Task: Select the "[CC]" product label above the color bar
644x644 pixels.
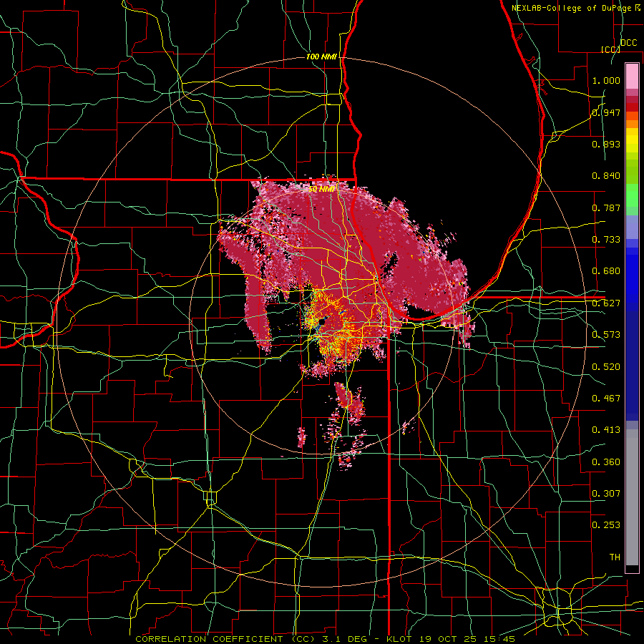Action: point(610,49)
